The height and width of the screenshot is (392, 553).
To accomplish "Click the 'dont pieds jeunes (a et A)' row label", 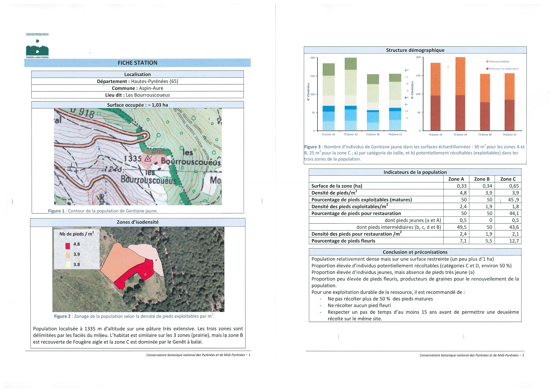I will click(413, 220).
